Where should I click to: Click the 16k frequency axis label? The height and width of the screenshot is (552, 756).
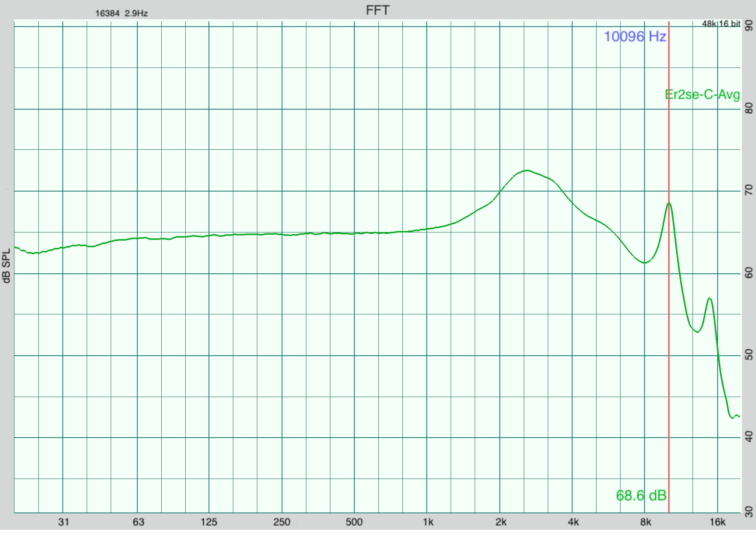[717, 522]
